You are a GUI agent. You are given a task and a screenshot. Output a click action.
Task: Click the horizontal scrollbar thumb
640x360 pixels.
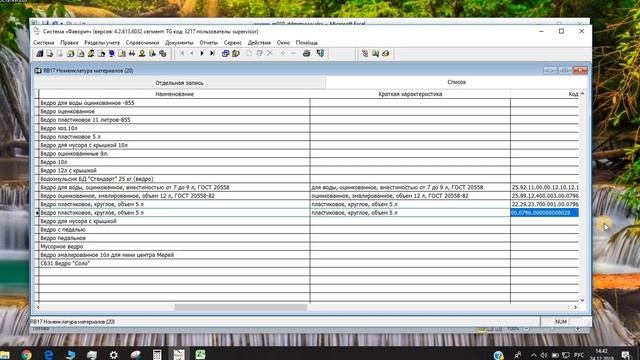[x=240, y=307]
